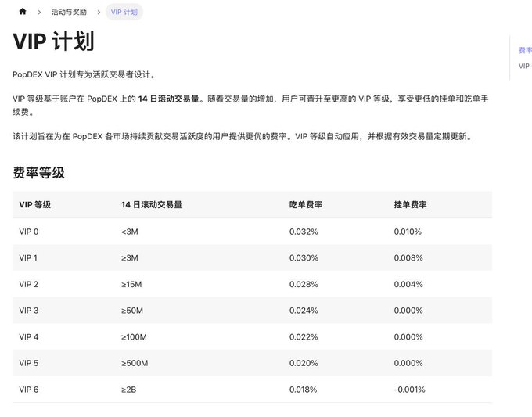Select paragraph starting 该计划旨在为在 PopDEX
532x417 pixels.
point(243,136)
